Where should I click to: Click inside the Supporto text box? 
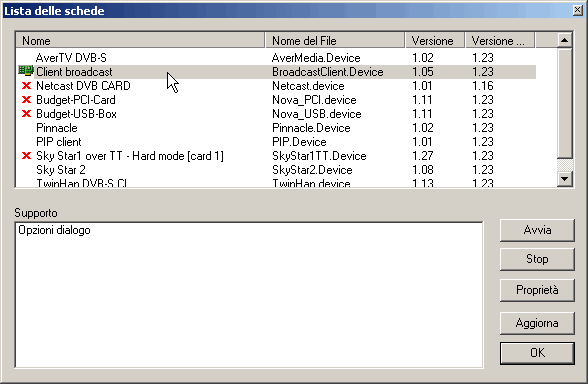click(x=249, y=295)
